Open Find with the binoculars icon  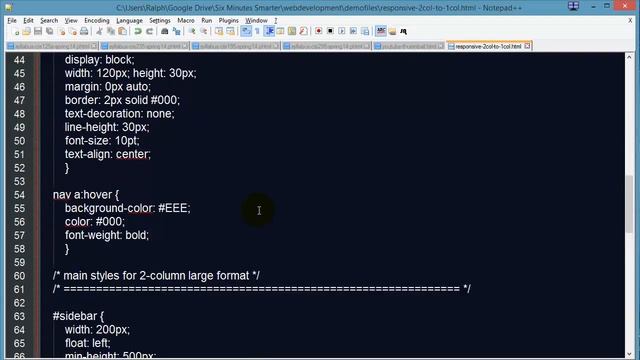(164, 31)
